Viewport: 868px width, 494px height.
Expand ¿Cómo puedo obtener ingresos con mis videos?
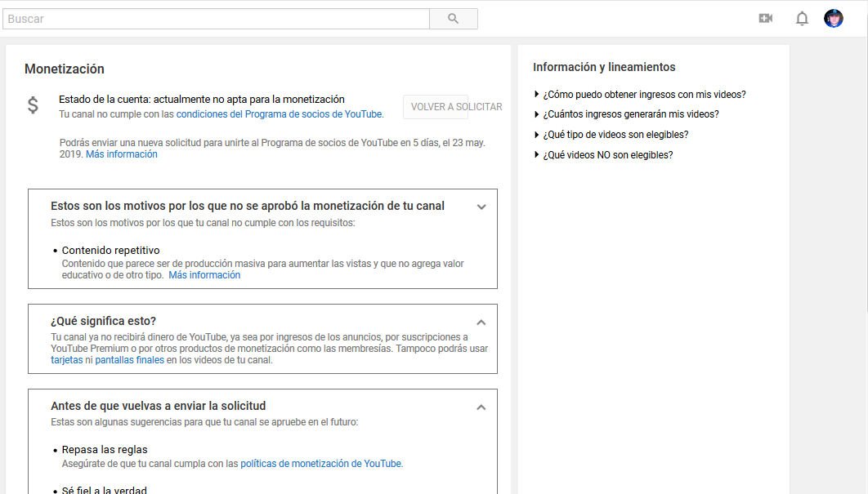point(639,95)
